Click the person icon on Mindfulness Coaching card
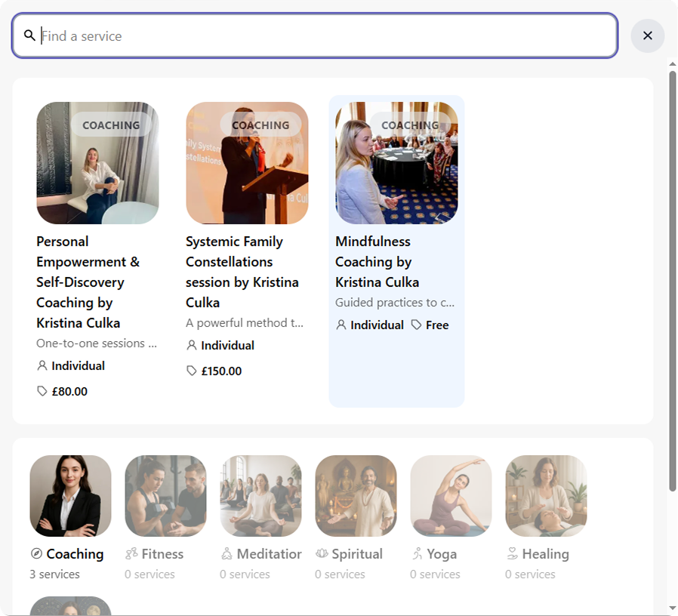Viewport: 678px width, 616px height. pyautogui.click(x=341, y=325)
